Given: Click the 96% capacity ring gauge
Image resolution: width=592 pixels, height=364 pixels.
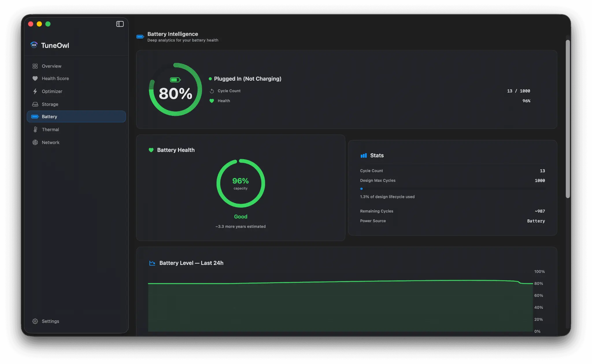Looking at the screenshot, I should pyautogui.click(x=240, y=183).
